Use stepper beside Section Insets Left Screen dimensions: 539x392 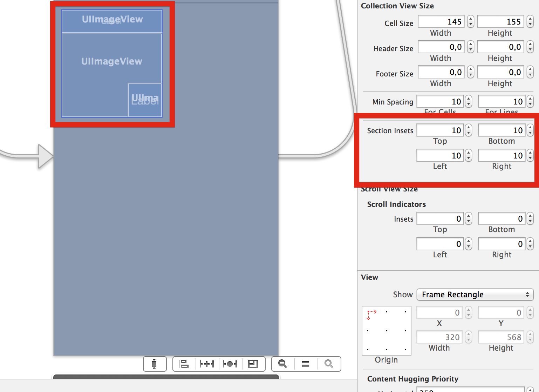coord(469,156)
